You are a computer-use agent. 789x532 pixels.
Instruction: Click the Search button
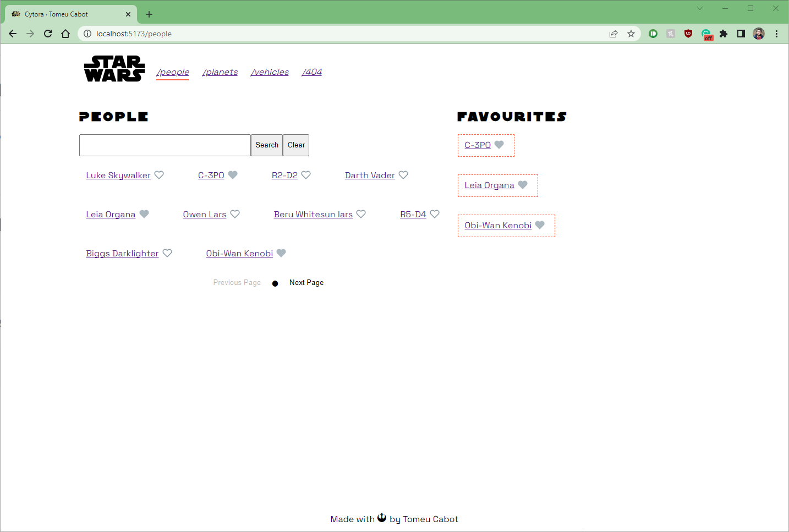coord(267,145)
